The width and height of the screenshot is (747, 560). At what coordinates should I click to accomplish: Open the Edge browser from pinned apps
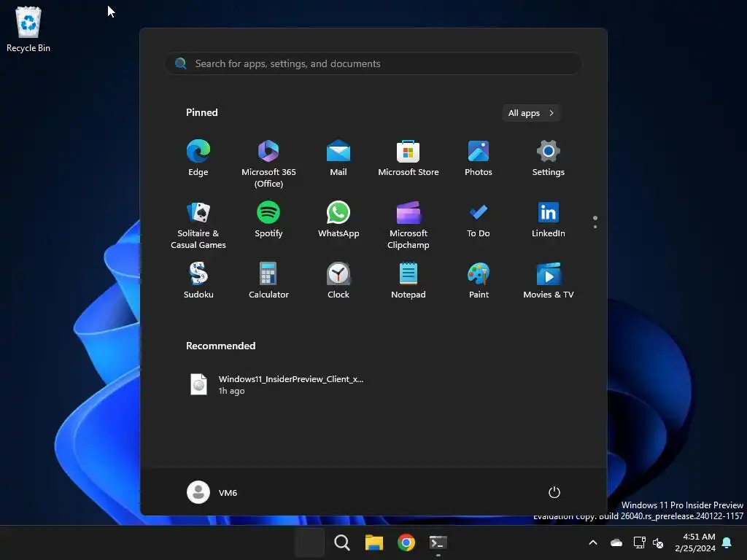point(198,158)
